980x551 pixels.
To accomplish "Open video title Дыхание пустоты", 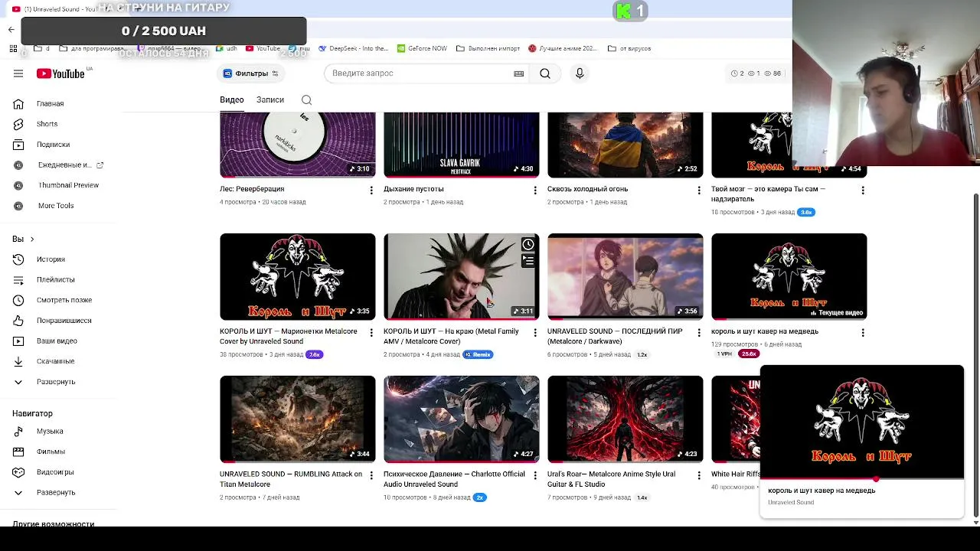I will coord(413,189).
